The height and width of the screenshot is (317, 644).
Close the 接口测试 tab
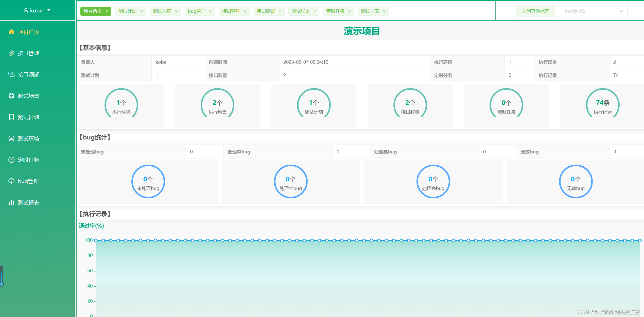click(x=280, y=11)
